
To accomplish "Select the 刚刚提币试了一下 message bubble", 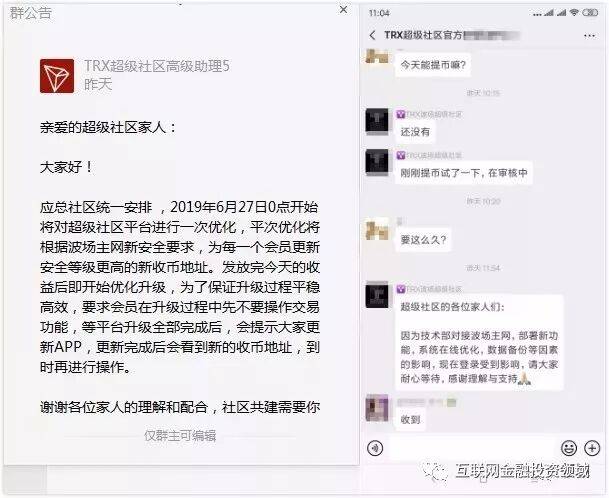I will click(x=464, y=172).
